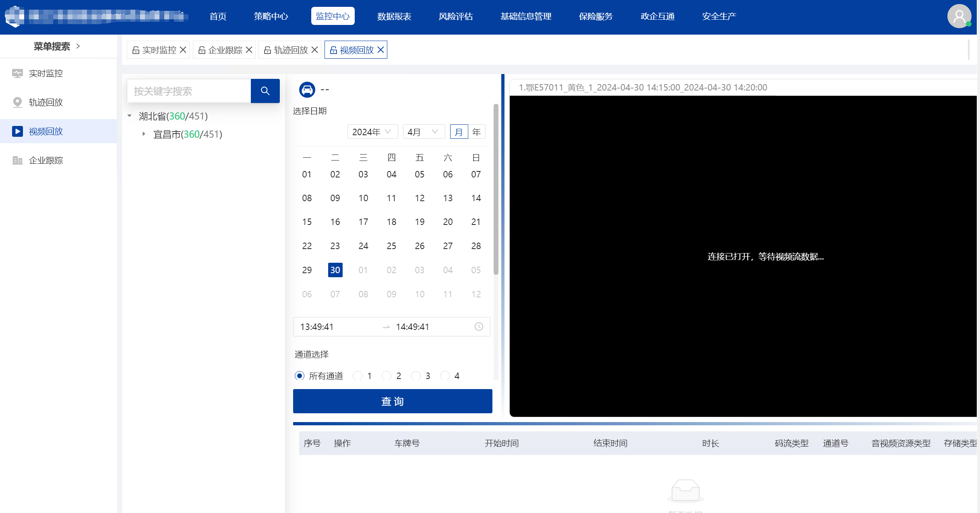Select date 15 in calendar
Screen dimensions: 980x513
(307, 222)
